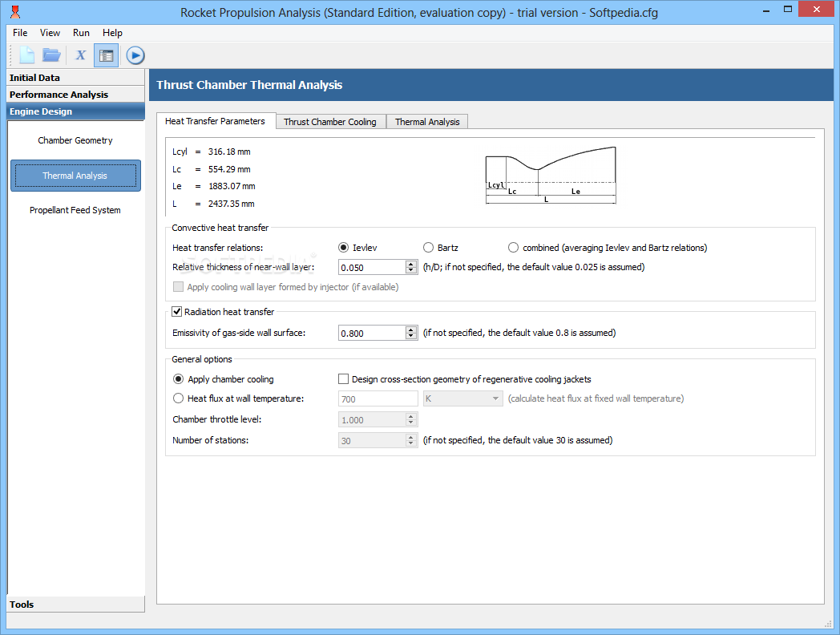
Task: Enable Design cross-section geometry checkbox
Action: (x=343, y=379)
